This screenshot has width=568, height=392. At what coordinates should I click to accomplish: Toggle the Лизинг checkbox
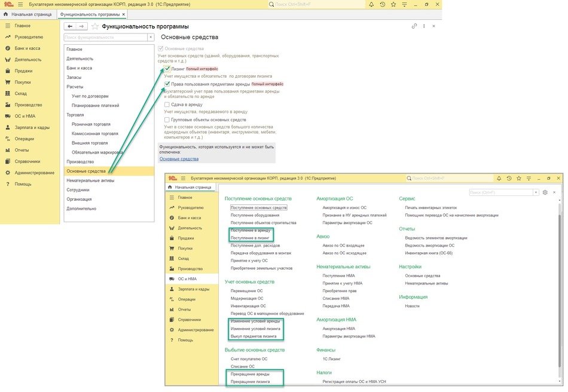tap(167, 69)
